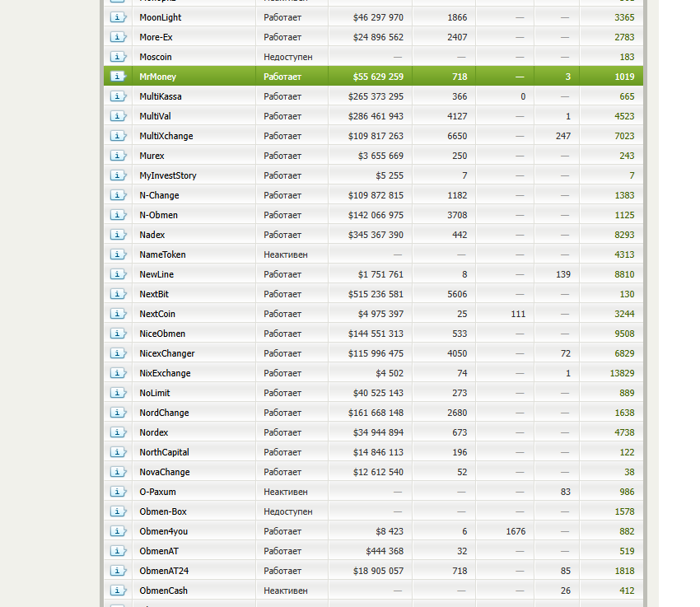Click reviews count 8293 for Nadex
This screenshot has height=607, width=700.
coord(624,235)
